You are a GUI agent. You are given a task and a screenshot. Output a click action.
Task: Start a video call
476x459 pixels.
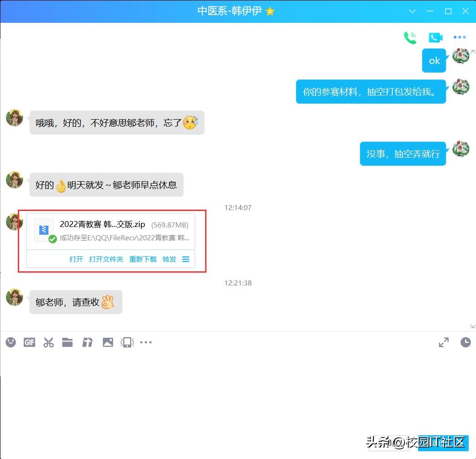coord(435,37)
